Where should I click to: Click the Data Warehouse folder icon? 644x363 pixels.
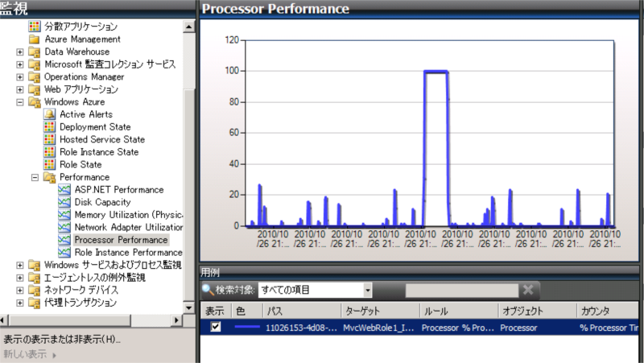[x=35, y=52]
